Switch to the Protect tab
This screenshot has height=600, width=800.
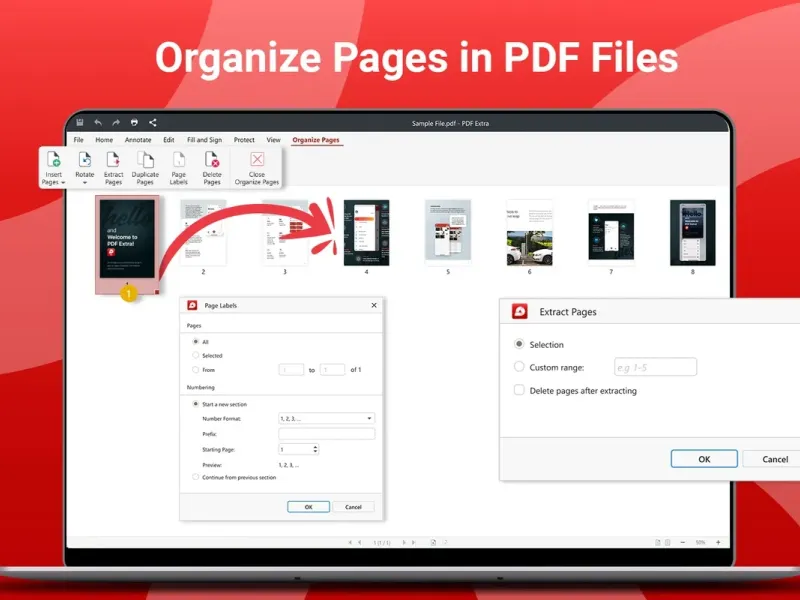click(x=244, y=140)
